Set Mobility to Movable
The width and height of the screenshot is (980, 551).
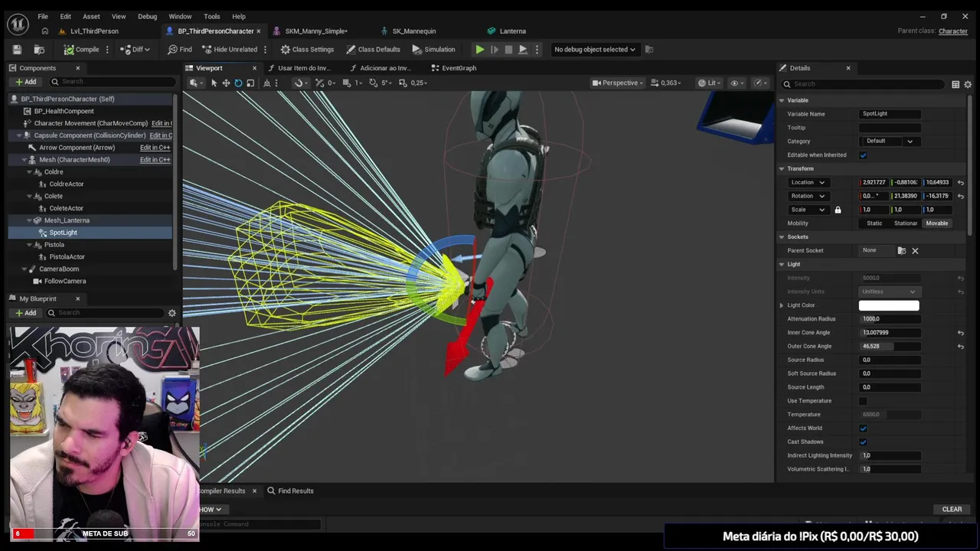tap(937, 223)
